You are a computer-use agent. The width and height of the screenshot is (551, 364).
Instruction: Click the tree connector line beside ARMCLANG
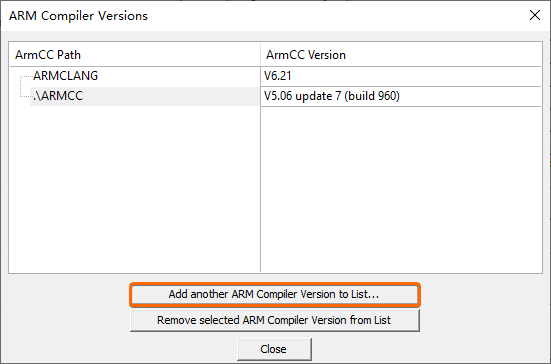pos(26,76)
